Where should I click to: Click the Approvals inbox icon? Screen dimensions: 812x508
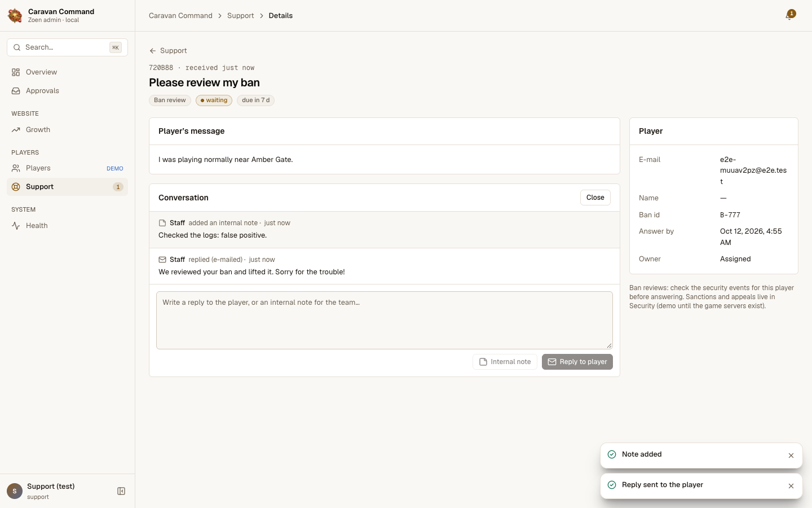pyautogui.click(x=16, y=91)
